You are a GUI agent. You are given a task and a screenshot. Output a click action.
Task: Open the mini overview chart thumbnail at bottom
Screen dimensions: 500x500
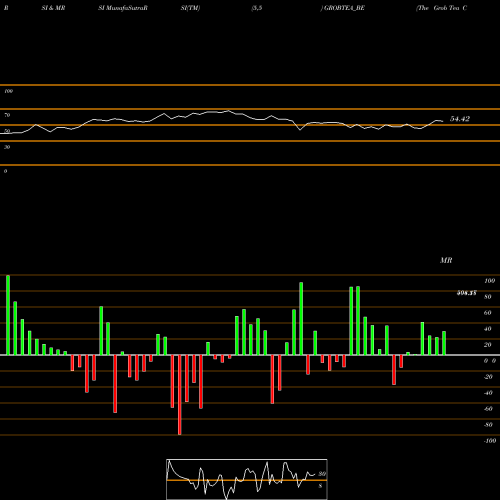point(247,479)
